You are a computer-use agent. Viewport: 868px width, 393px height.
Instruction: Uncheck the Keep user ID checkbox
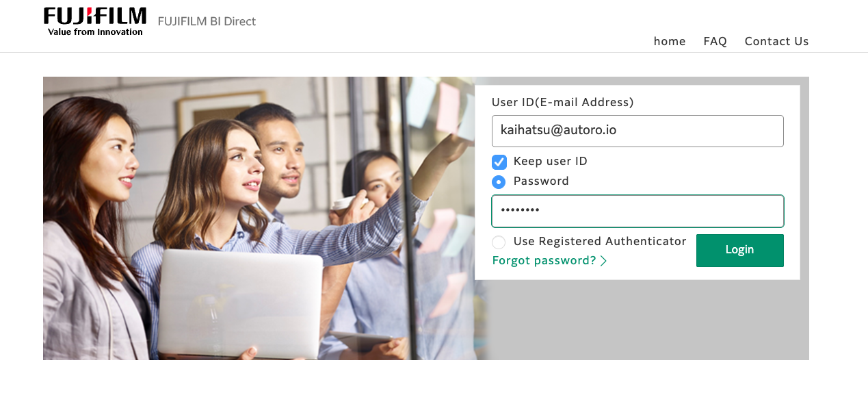point(499,162)
